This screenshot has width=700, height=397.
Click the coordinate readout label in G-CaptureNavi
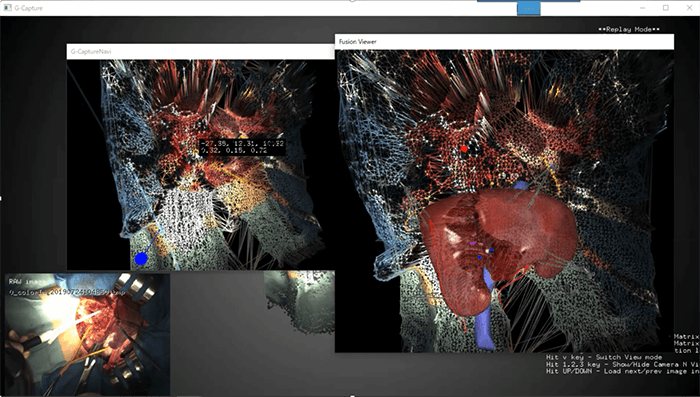242,147
